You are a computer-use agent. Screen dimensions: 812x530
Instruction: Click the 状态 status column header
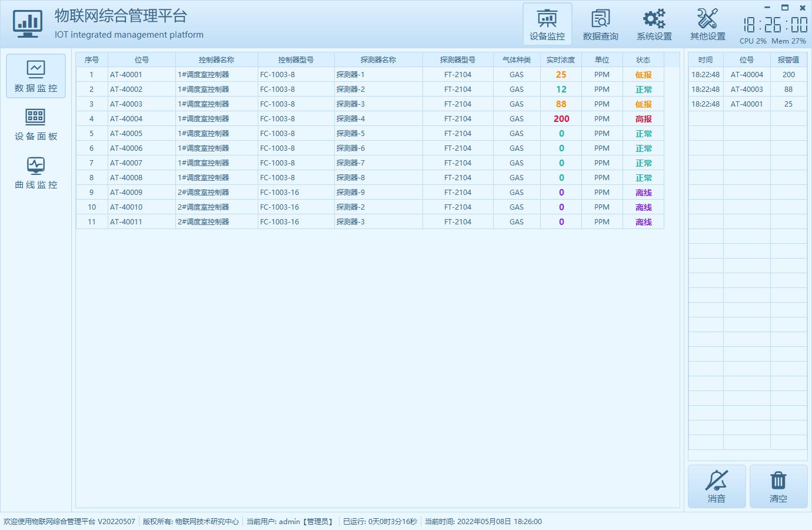click(x=643, y=60)
